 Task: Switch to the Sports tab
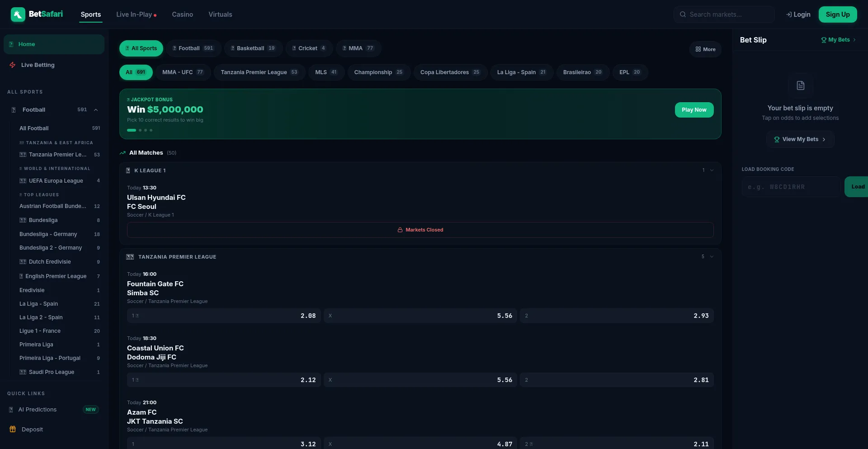pos(91,14)
